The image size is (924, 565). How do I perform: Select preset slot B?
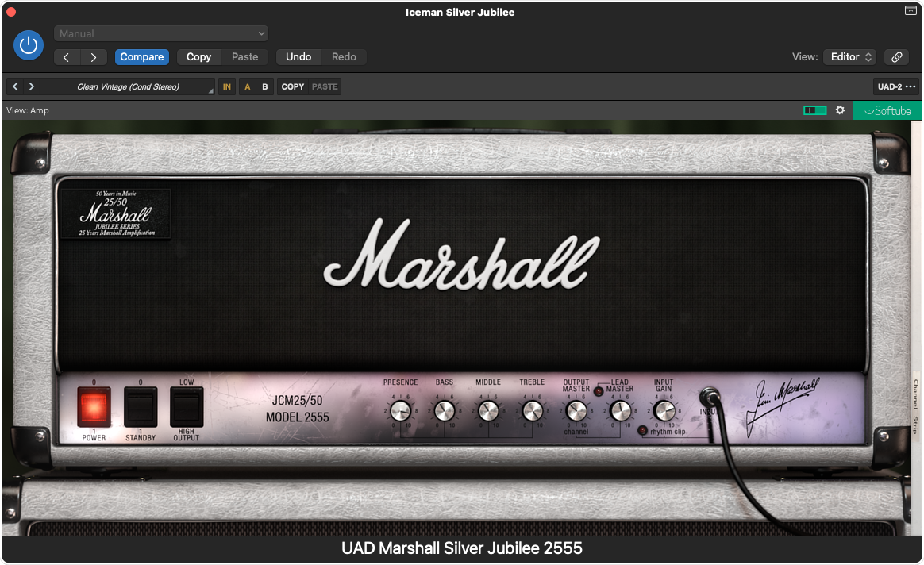coord(265,86)
